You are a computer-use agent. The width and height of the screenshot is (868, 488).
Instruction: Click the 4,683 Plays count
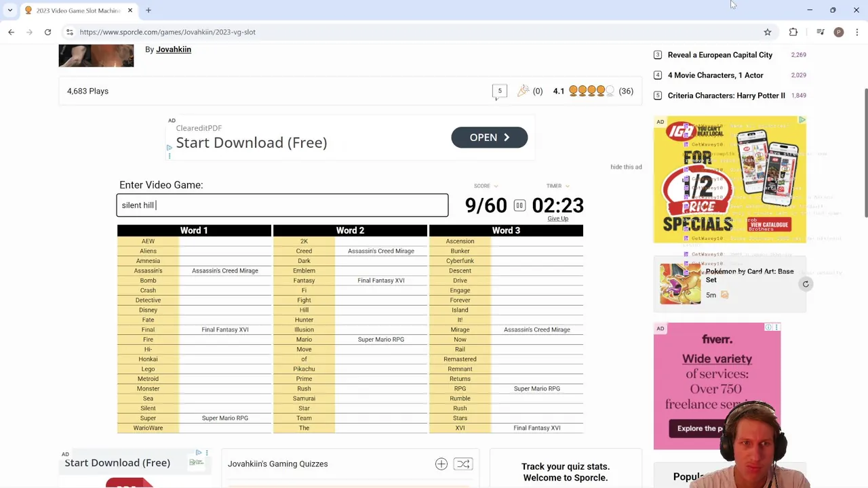tap(87, 91)
